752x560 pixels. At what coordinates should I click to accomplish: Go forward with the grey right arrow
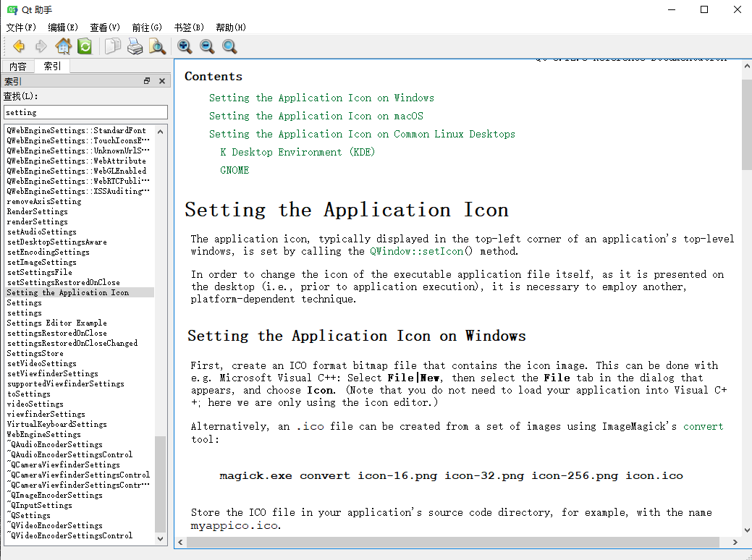pyautogui.click(x=41, y=46)
